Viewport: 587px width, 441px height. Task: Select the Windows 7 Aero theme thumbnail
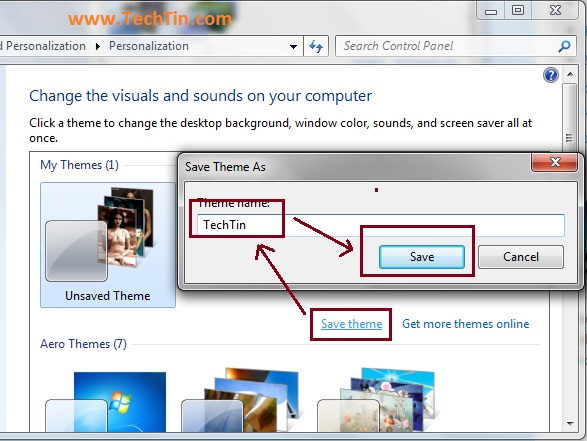pyautogui.click(x=106, y=402)
